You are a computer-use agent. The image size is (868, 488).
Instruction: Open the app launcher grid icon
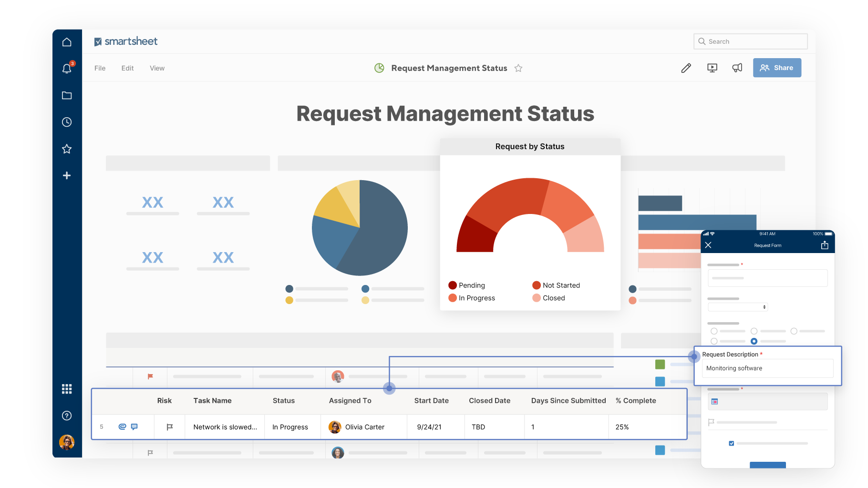[x=67, y=389]
